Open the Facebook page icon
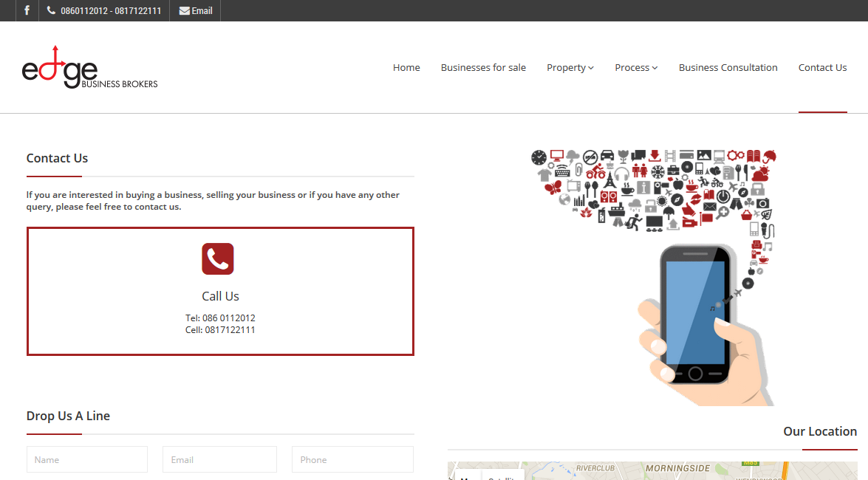 point(27,10)
